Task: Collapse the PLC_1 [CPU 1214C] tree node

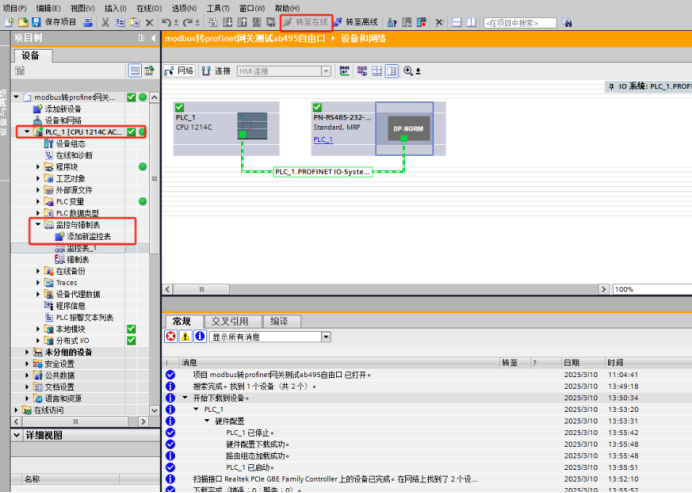Action: (27, 132)
